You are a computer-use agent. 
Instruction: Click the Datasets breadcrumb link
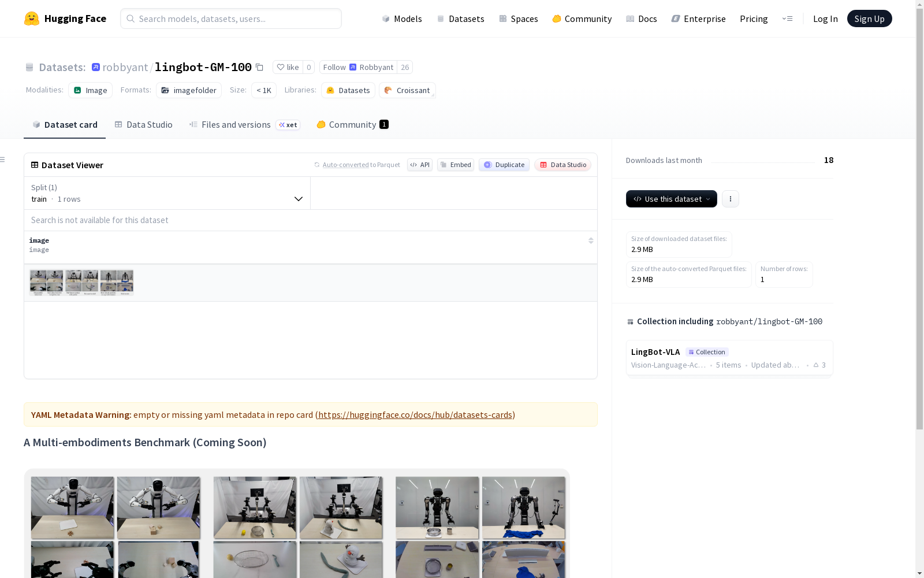pyautogui.click(x=62, y=67)
